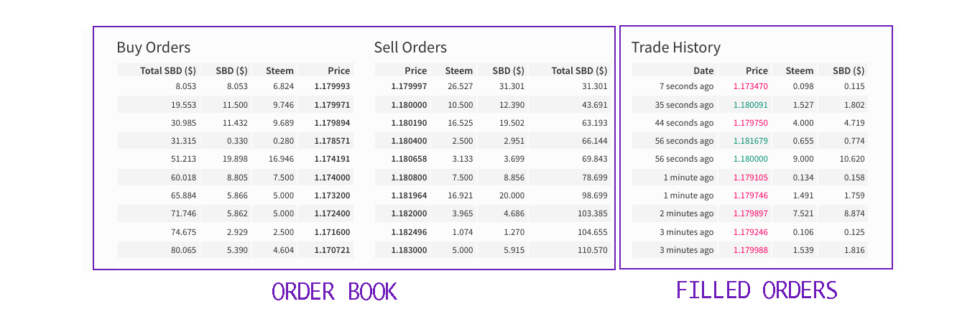Click sell order price 1.180000
Image resolution: width=980 pixels, height=327 pixels.
(409, 104)
